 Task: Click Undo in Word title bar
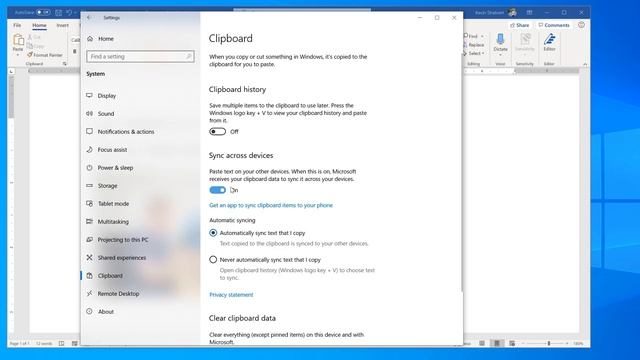click(x=69, y=13)
